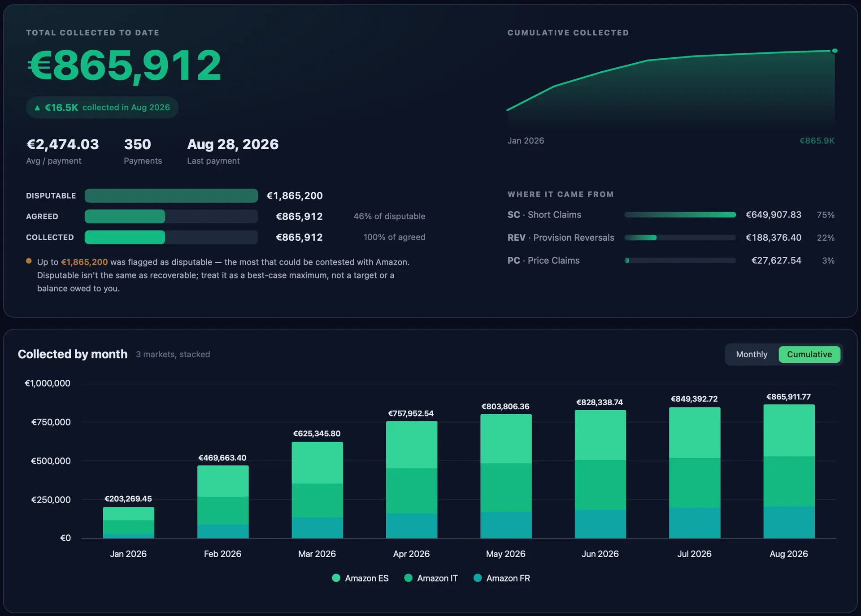The image size is (861, 616).
Task: Click the €2,474.03 average payment value
Action: point(62,144)
